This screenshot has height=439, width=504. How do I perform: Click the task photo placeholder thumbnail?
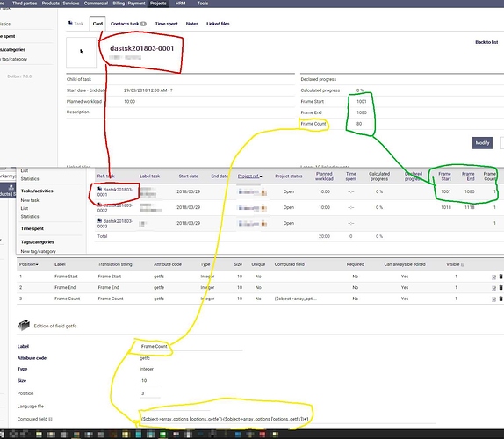82,52
